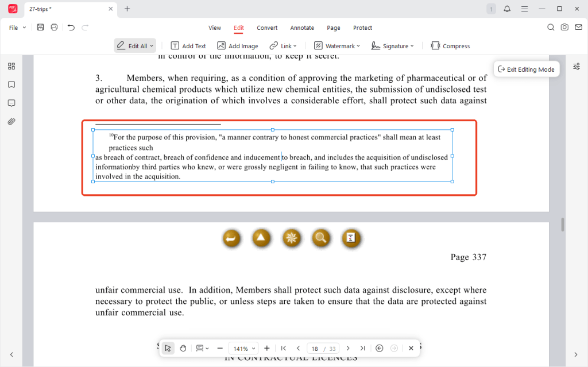Close the floating navigation toolbar

[411, 348]
